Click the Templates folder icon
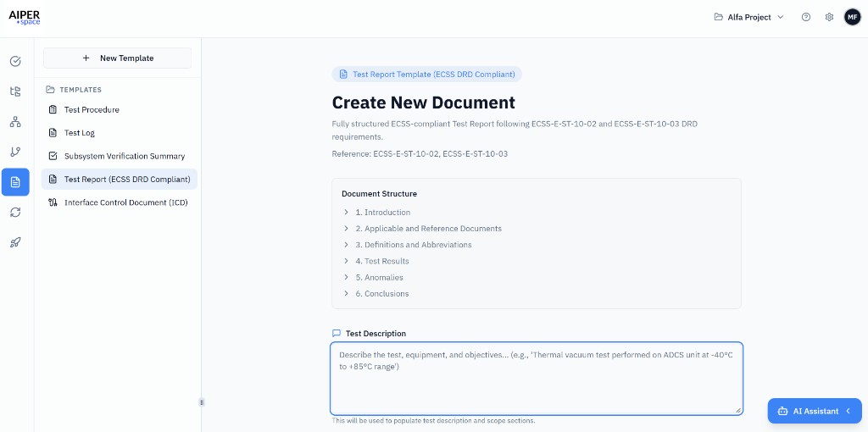 click(50, 90)
